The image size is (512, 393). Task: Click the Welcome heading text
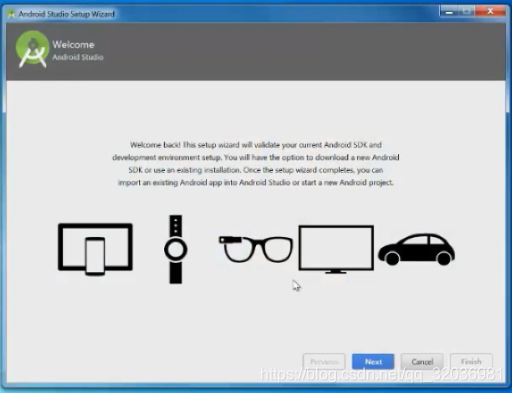coord(73,45)
